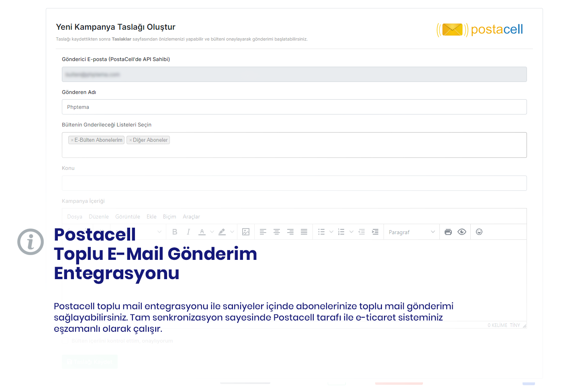Click the bullet list icon
The height and width of the screenshot is (388, 588).
321,232
